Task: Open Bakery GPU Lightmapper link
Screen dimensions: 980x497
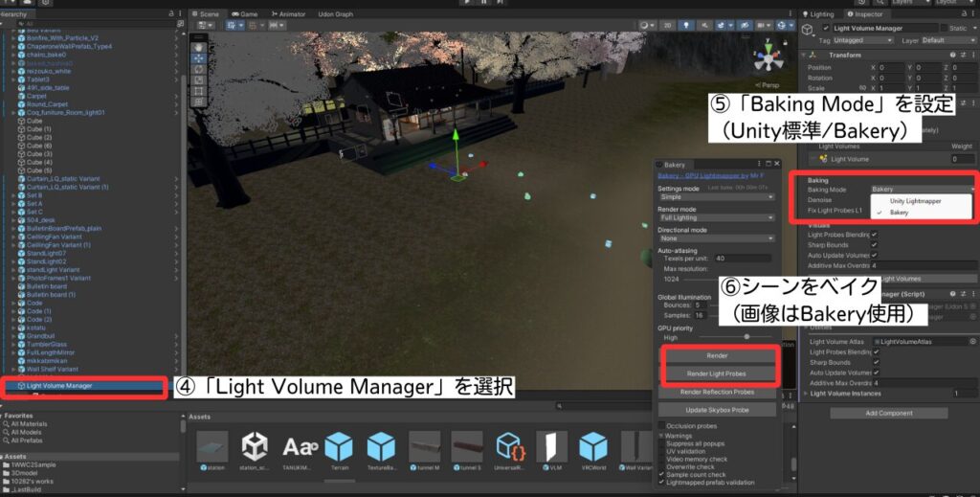Action: coord(710,176)
